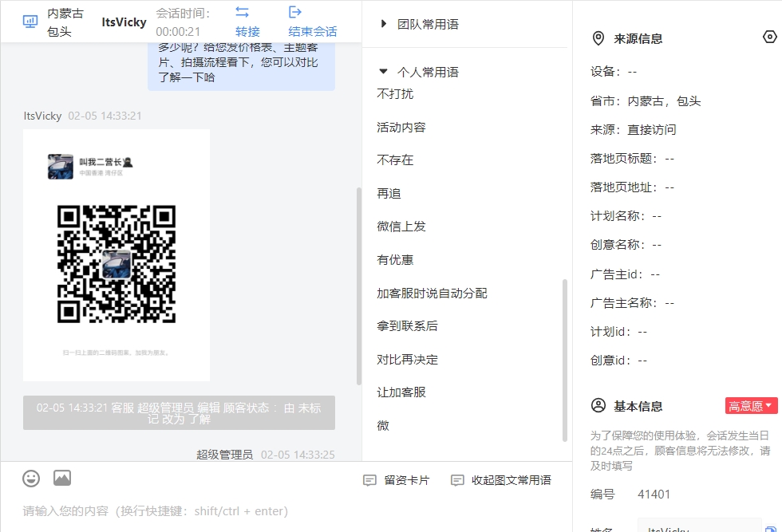Click the location pin icon by 来源信息
This screenshot has height=532, width=782.
tap(598, 38)
